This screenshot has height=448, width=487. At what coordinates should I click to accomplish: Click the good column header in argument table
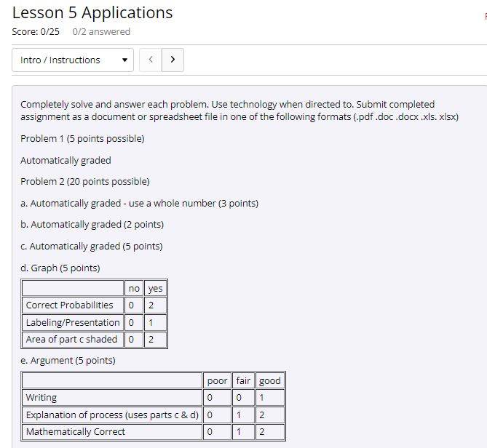[x=270, y=380]
